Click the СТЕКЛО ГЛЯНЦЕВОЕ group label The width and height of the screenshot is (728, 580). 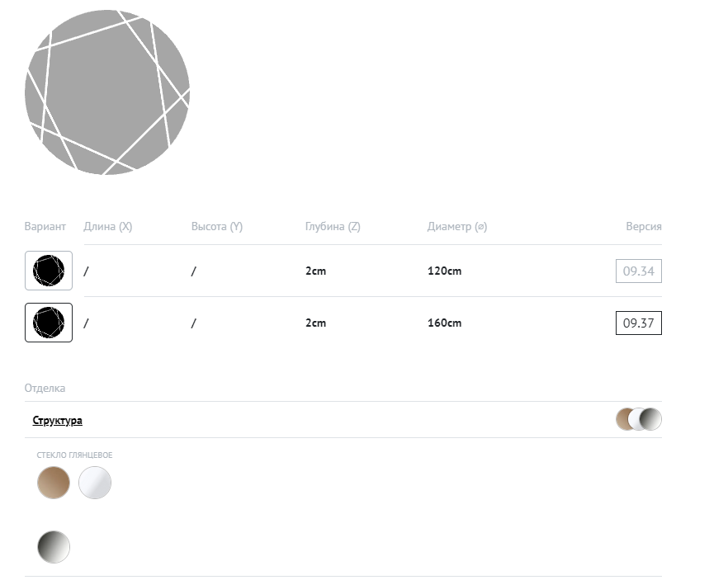(74, 455)
